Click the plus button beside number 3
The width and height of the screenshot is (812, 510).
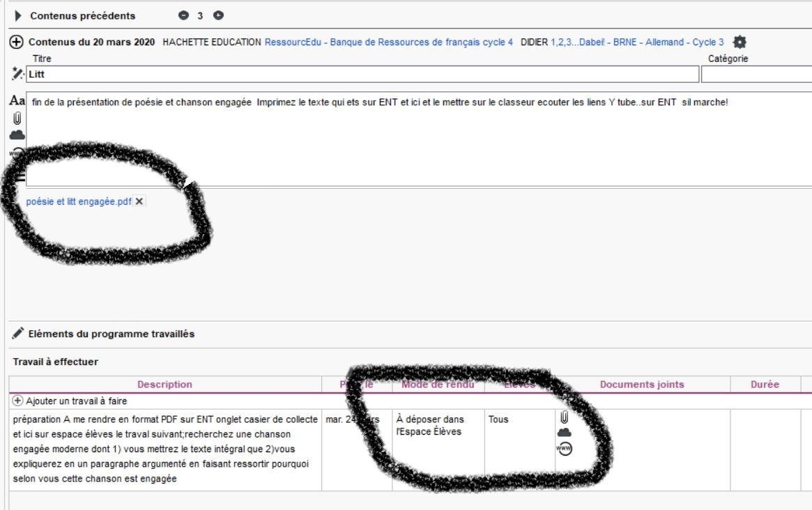coord(218,15)
